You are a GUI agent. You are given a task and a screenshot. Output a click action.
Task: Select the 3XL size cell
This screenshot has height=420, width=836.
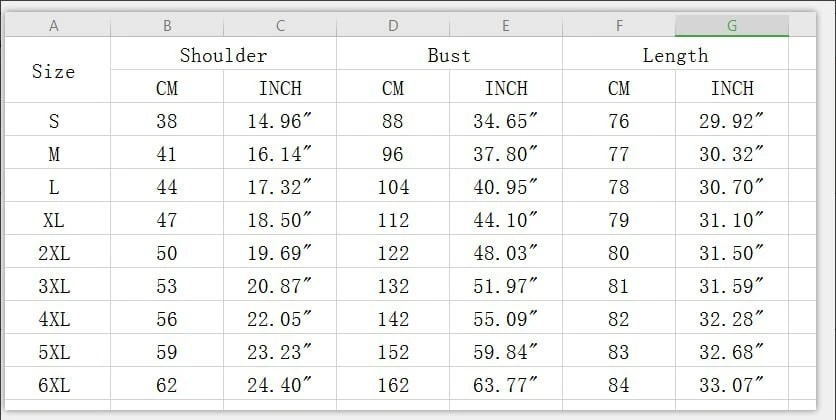click(x=54, y=286)
